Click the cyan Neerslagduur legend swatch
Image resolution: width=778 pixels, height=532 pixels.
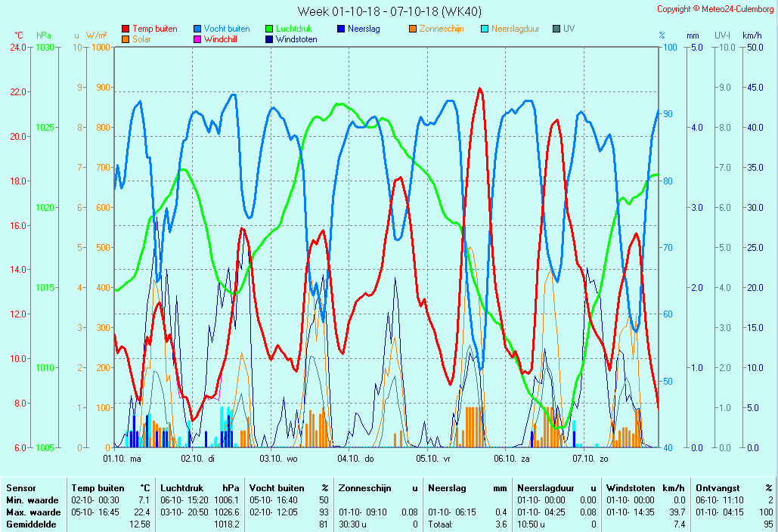[x=484, y=29]
